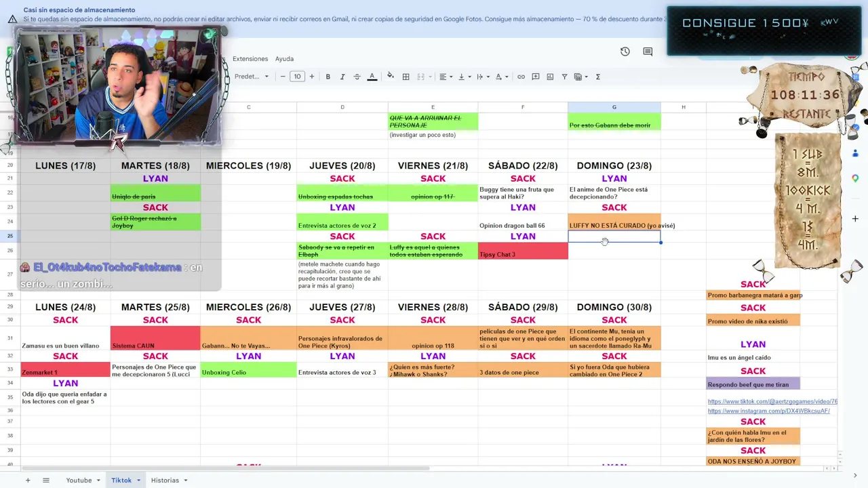Click the merge cells icon
The image size is (868, 488).
tap(420, 77)
